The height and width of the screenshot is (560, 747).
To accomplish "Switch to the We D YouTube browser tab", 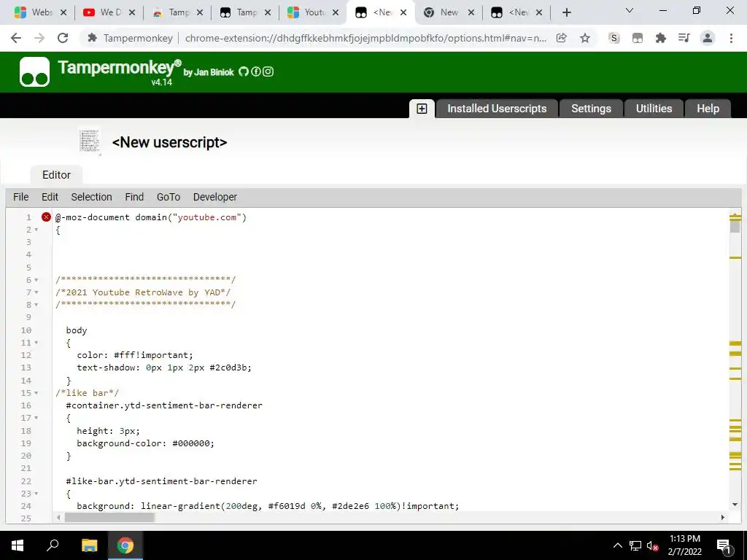I will (x=109, y=13).
